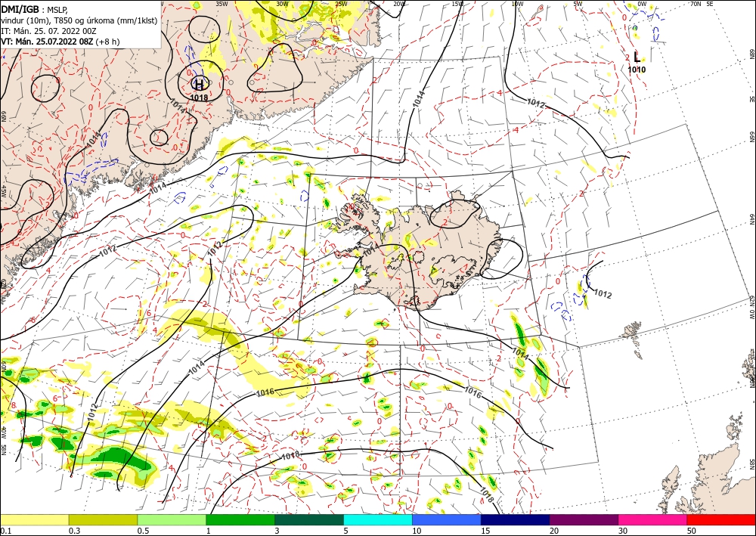
Task: Click the 15W longitude label at top
Action: 457,4
